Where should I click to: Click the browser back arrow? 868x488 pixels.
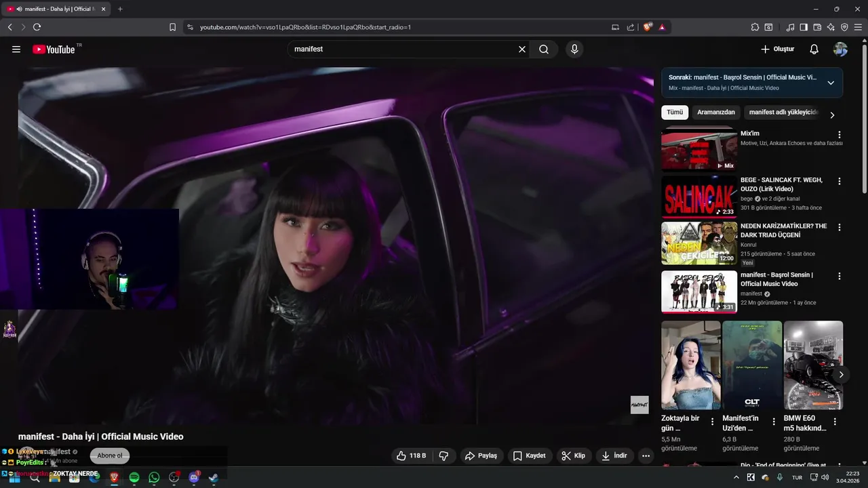(9, 27)
